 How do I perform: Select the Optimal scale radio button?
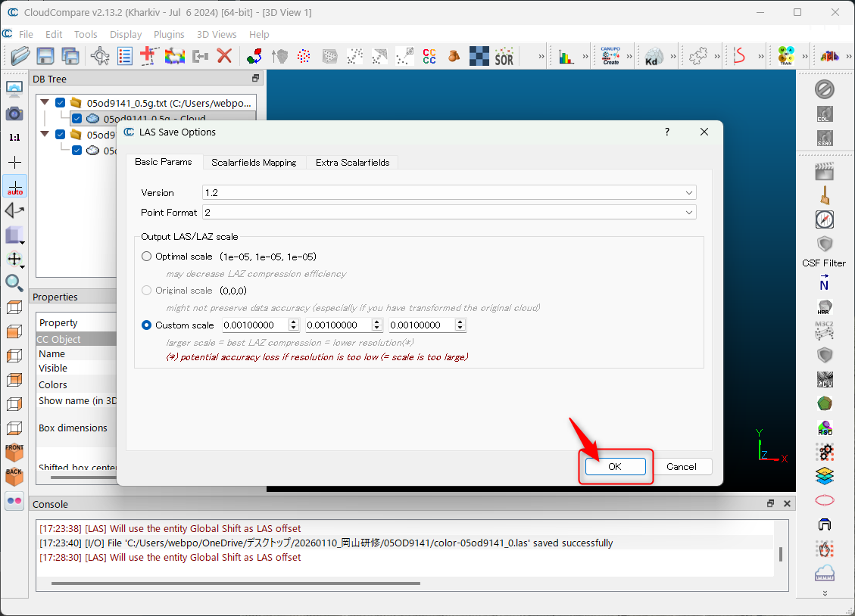click(147, 257)
